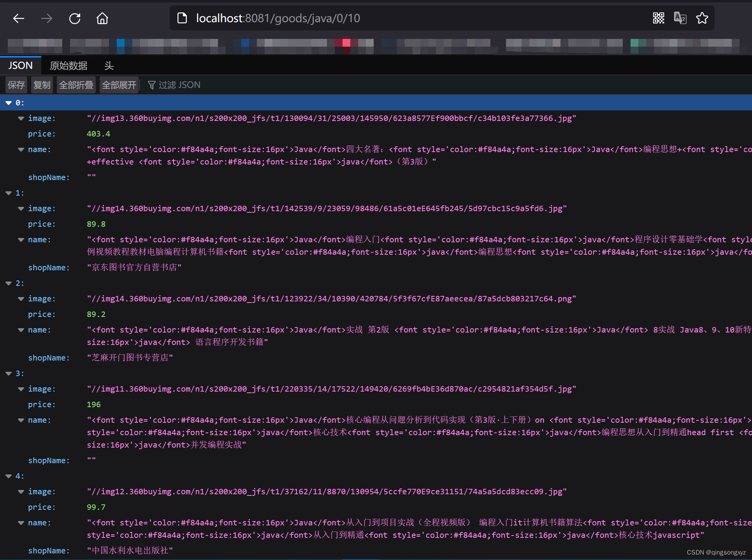Click the price key of item 2
This screenshot has height=560, width=752.
[x=42, y=314]
